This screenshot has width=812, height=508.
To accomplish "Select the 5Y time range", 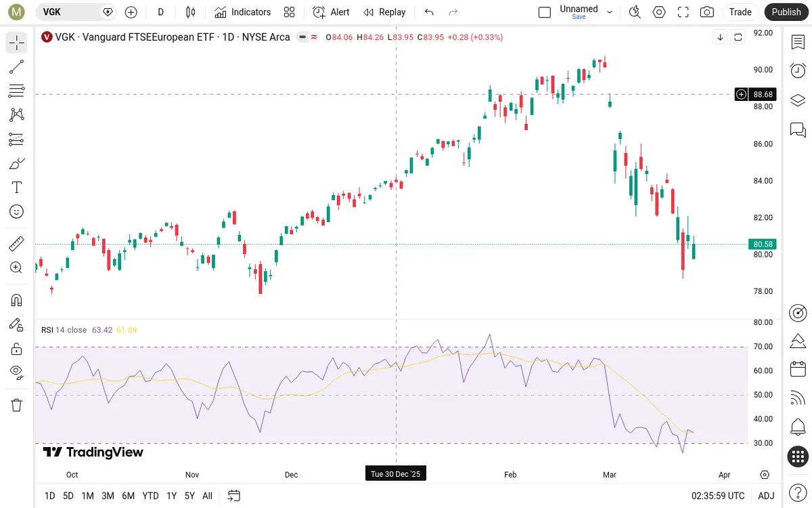I will [189, 496].
